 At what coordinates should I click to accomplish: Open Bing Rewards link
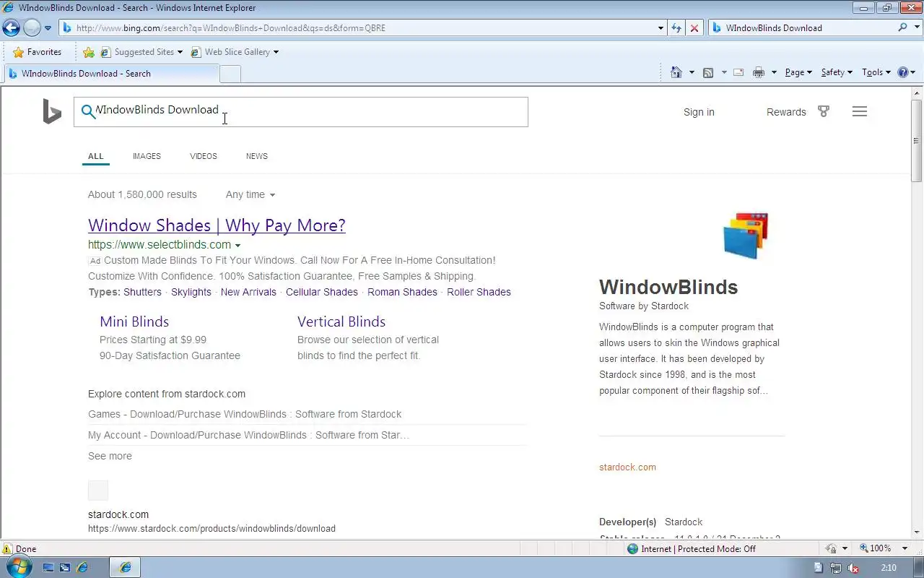[x=786, y=112]
